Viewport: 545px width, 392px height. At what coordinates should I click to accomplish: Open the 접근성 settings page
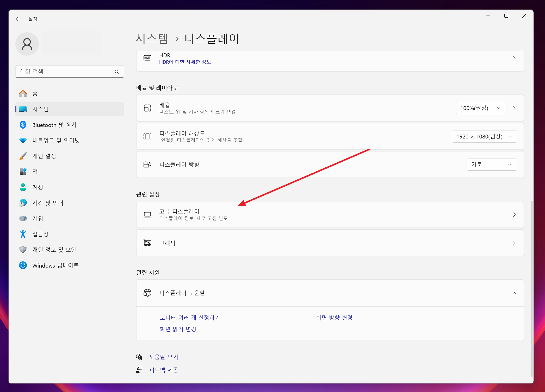40,234
